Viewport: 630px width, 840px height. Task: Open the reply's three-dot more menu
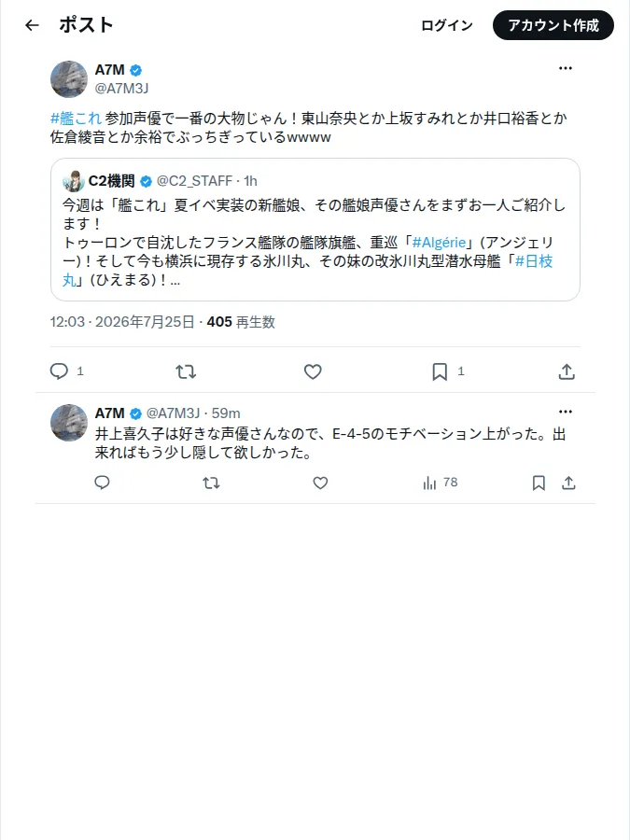[566, 412]
